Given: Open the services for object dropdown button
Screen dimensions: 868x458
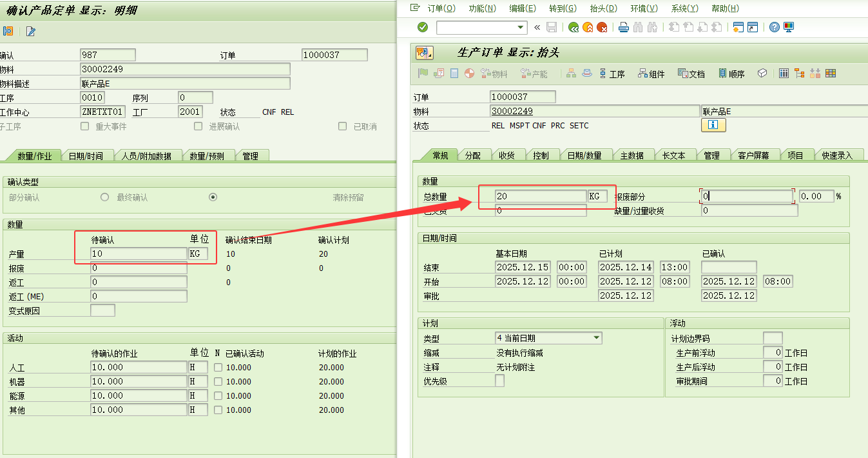Looking at the screenshot, I should coord(424,53).
